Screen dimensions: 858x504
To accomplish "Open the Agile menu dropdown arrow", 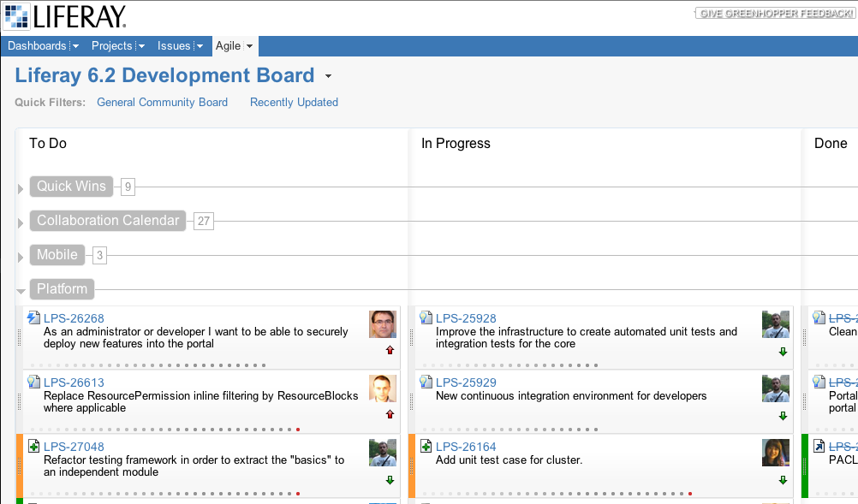I will point(249,46).
